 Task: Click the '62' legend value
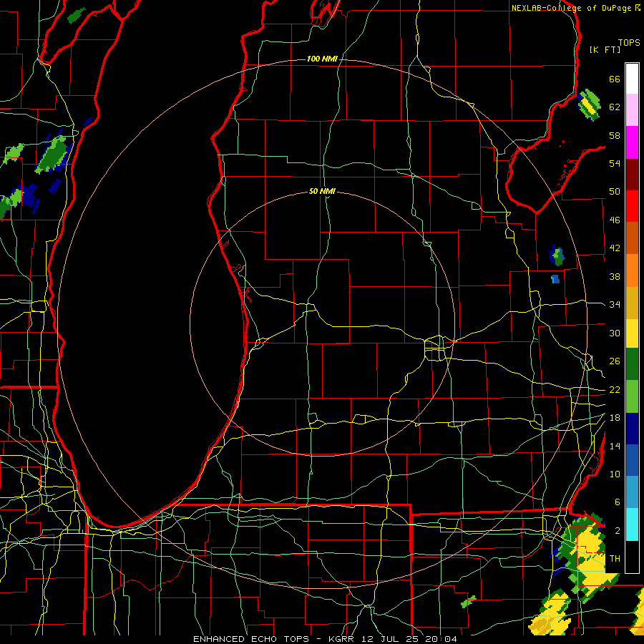point(615,107)
